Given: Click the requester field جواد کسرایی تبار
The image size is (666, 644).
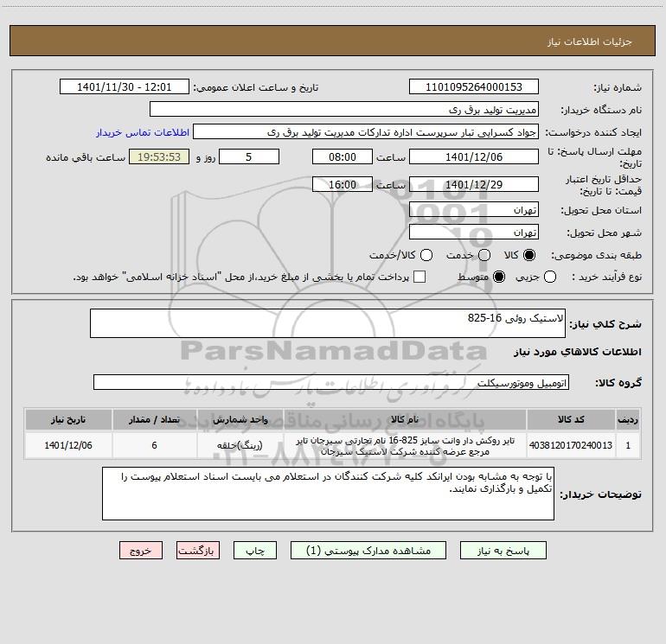Looking at the screenshot, I should click(366, 132).
